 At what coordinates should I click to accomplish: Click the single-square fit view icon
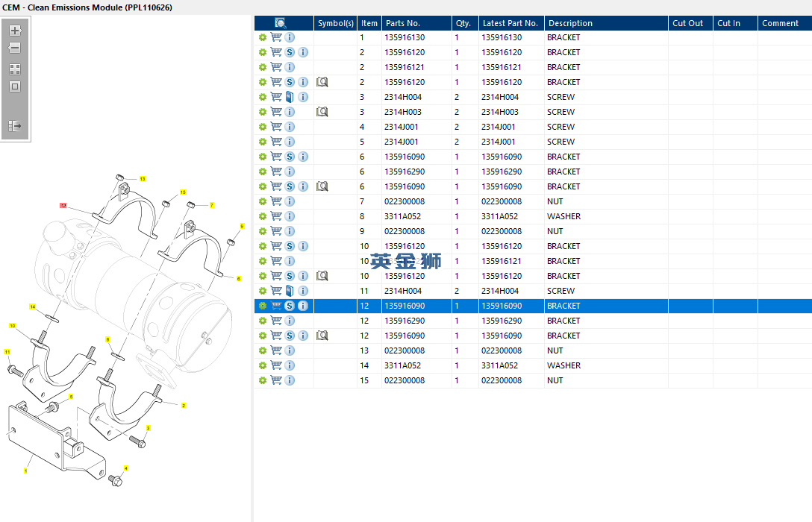15,87
